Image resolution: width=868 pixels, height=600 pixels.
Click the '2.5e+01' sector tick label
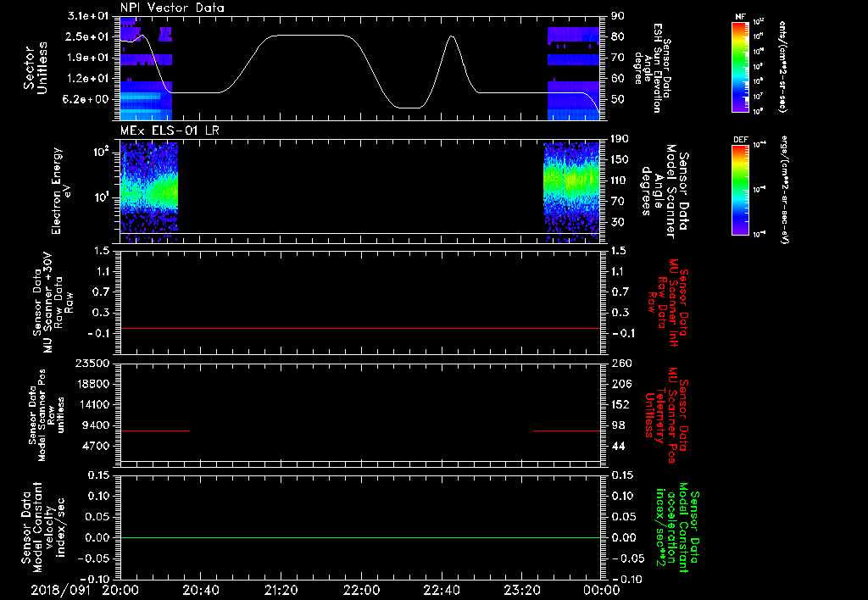(88, 36)
